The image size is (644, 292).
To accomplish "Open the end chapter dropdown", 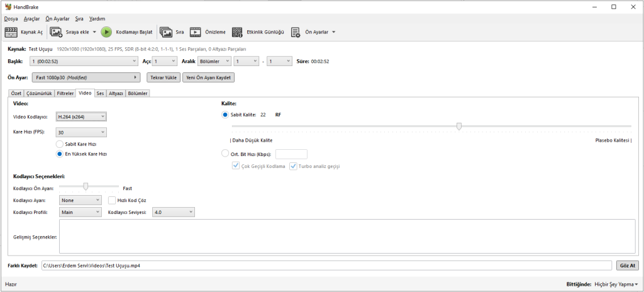I will coord(279,61).
